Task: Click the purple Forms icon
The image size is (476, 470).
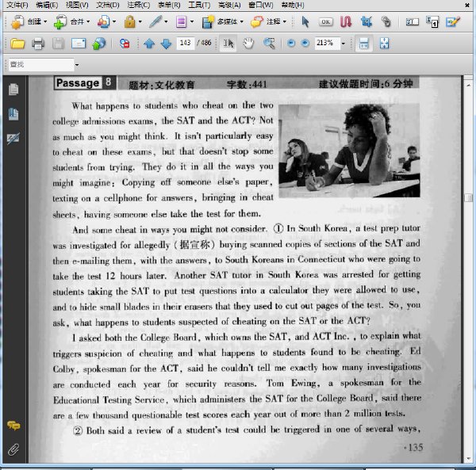Action: point(181,22)
